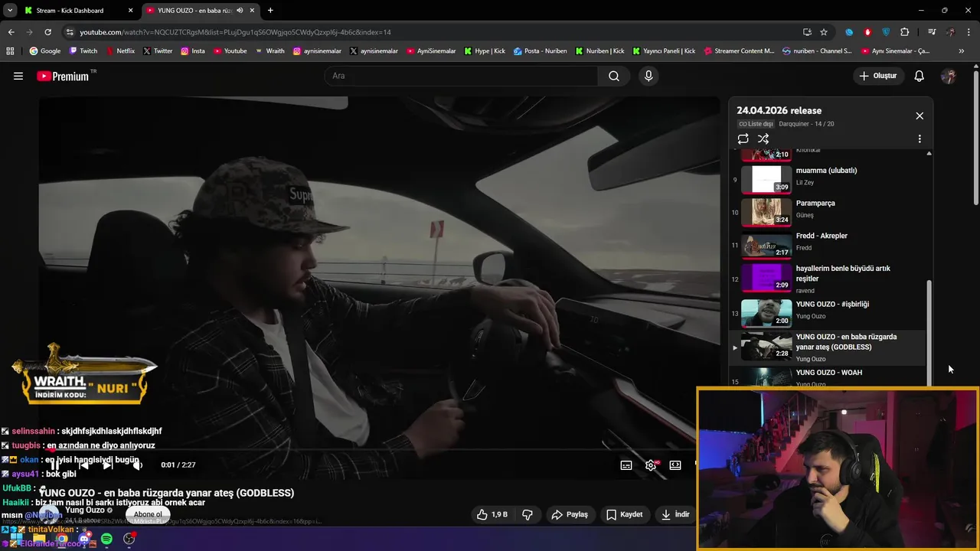Open Twitch bookmark
Viewport: 980px width, 551px height.
(83, 51)
